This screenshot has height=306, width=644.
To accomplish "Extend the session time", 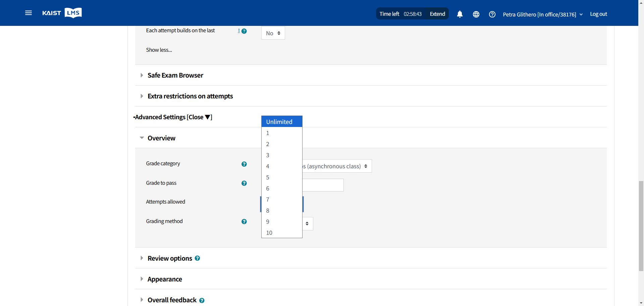I will [437, 14].
